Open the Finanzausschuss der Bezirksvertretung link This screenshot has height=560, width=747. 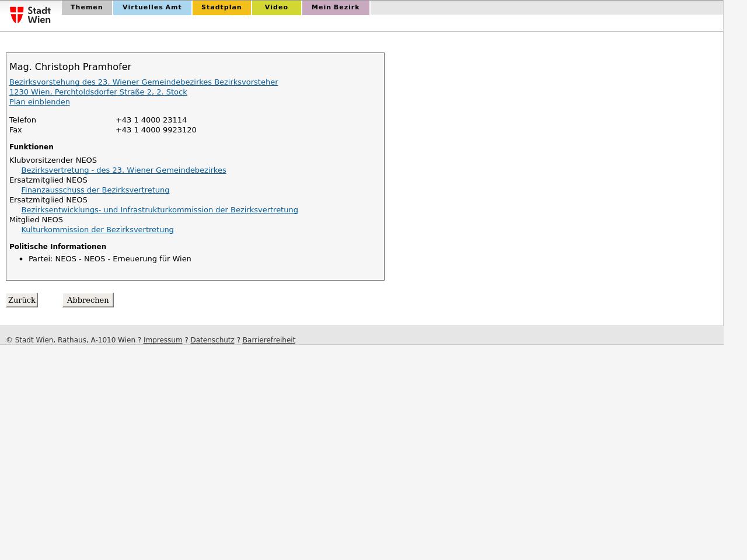pos(95,190)
